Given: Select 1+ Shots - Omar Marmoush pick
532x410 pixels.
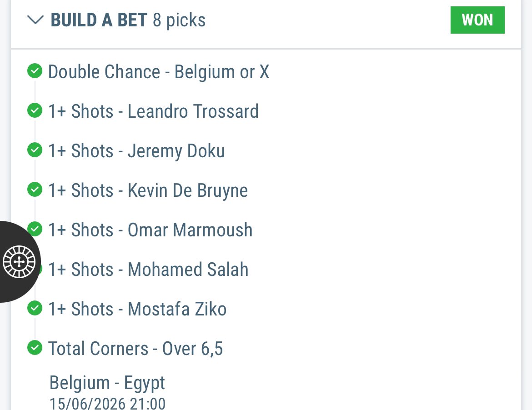Looking at the screenshot, I should point(151,230).
